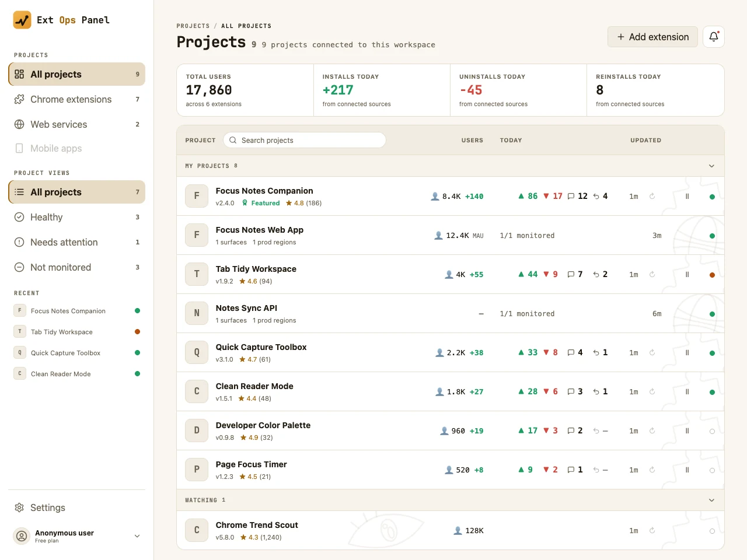Collapse the My Projects section
Viewport: 747px width, 560px height.
[x=711, y=166]
